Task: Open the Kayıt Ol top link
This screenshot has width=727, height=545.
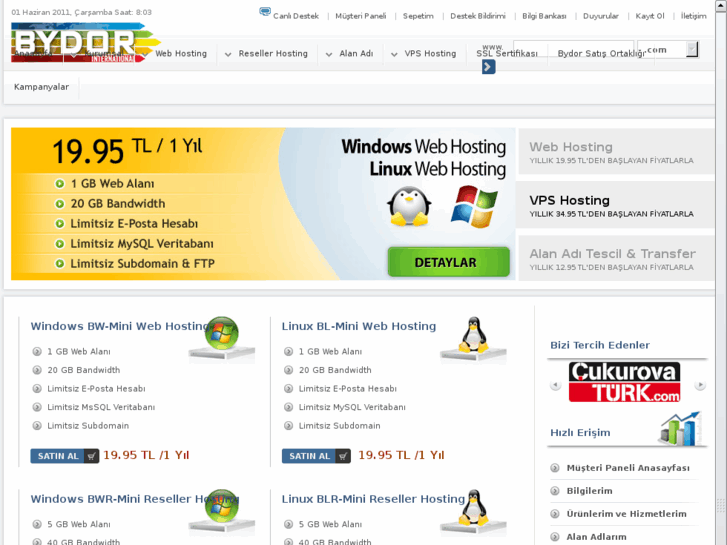Action: 650,16
